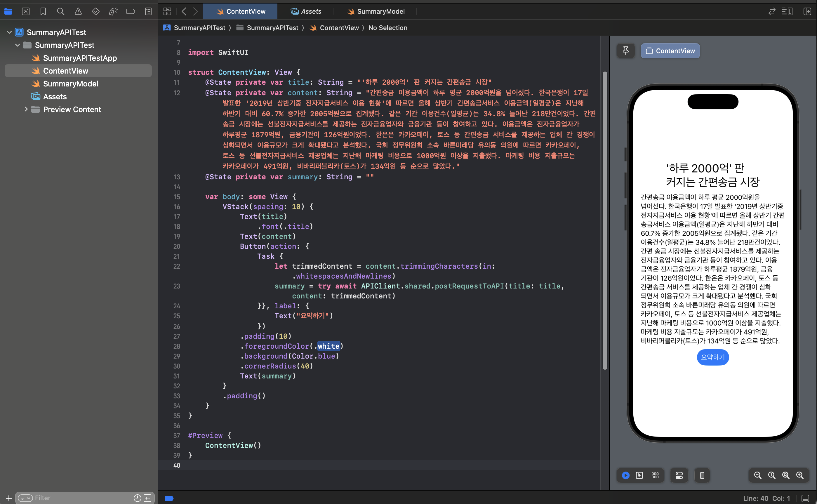Screen dimensions: 817x504
Task: Pin the ContentView preview
Action: pyautogui.click(x=625, y=51)
